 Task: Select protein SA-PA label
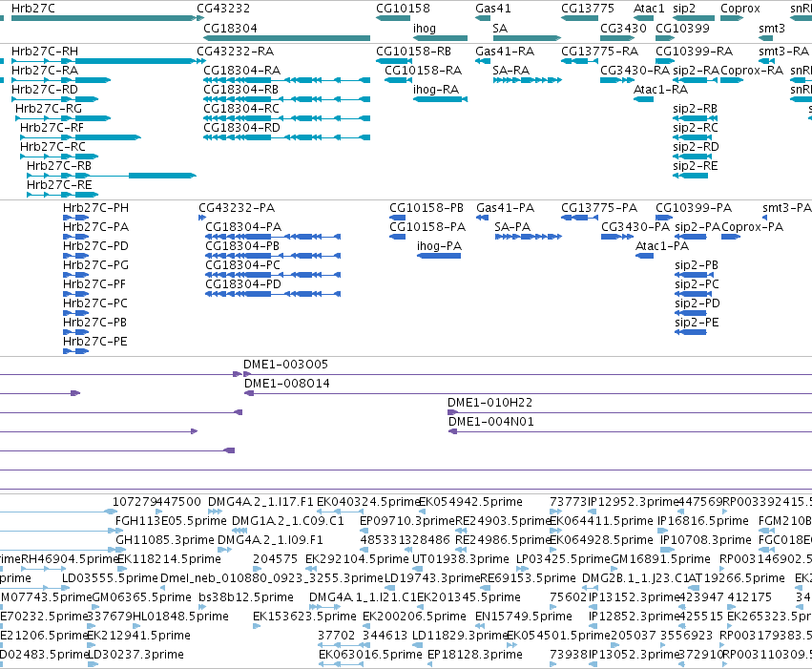512,227
